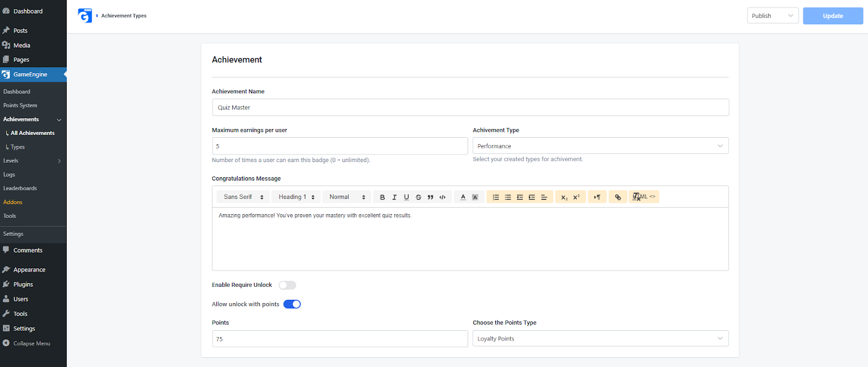The height and width of the screenshot is (367, 868).
Task: Apply italic formatting to the message
Action: pos(394,197)
